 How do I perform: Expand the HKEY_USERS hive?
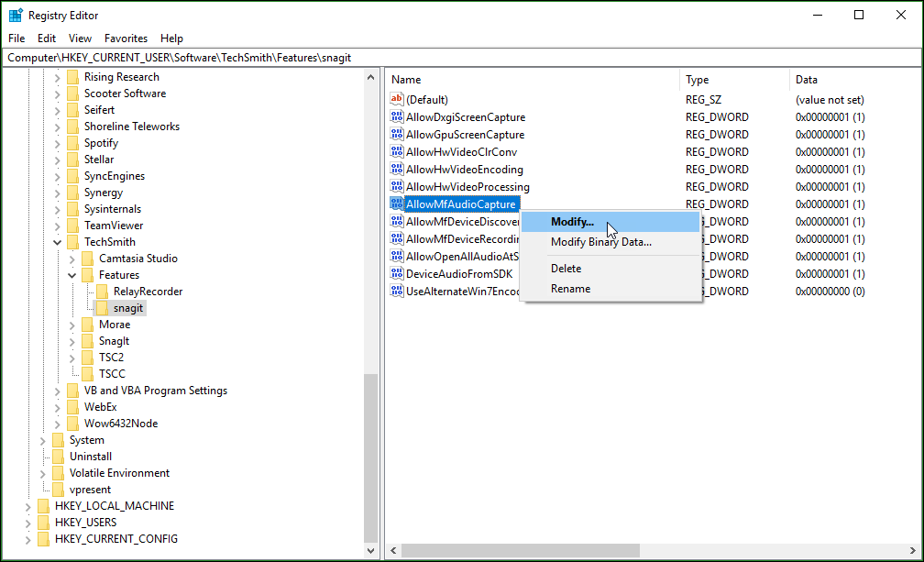click(28, 523)
